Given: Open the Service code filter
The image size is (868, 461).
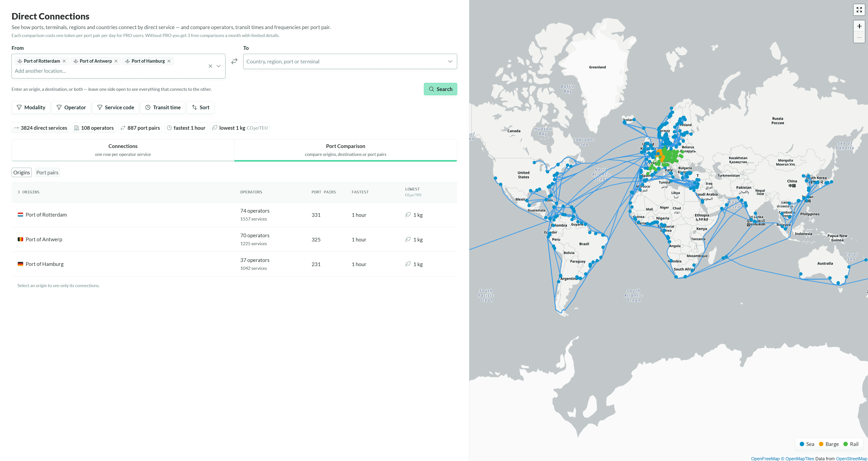Looking at the screenshot, I should coord(116,107).
